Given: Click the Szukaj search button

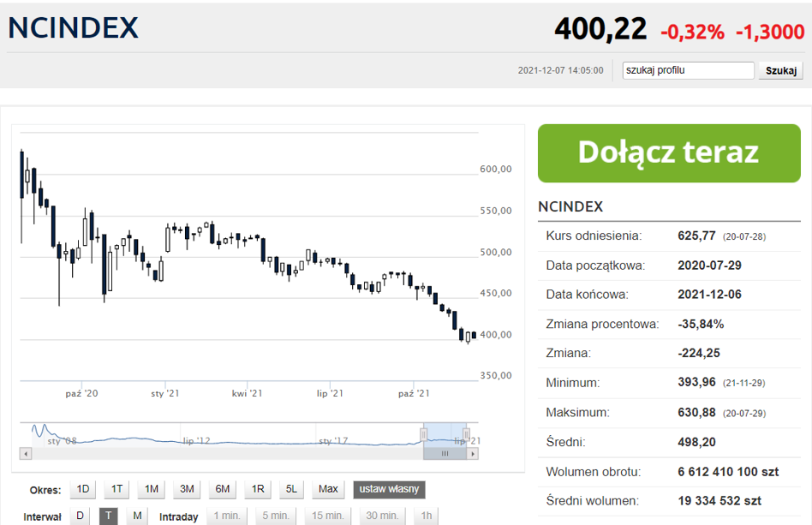Looking at the screenshot, I should tap(781, 70).
